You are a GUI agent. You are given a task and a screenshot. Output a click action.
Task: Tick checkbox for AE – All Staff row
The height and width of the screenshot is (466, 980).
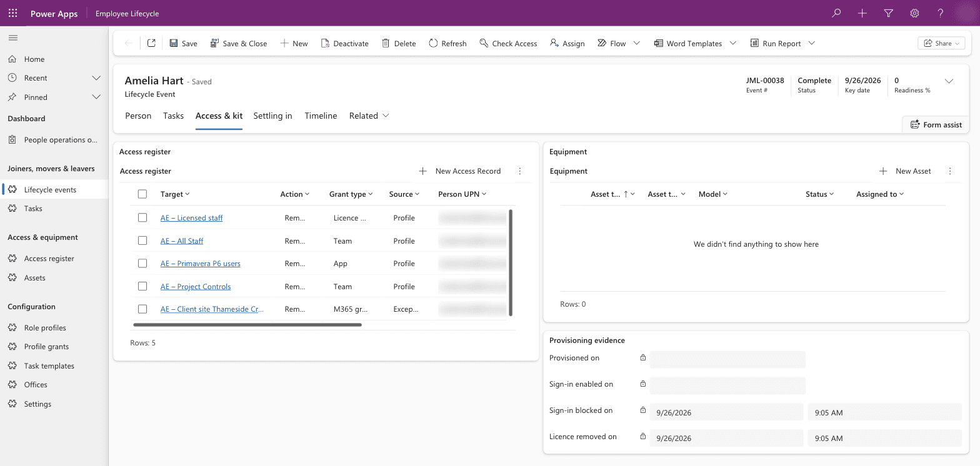(x=142, y=240)
